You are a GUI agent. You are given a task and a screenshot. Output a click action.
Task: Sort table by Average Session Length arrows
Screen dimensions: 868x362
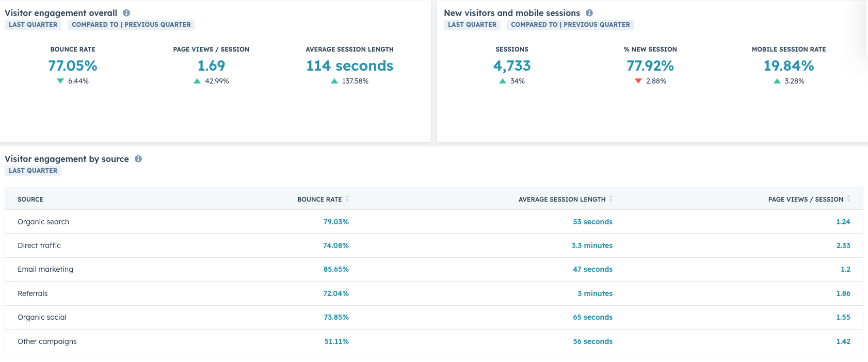pyautogui.click(x=611, y=199)
